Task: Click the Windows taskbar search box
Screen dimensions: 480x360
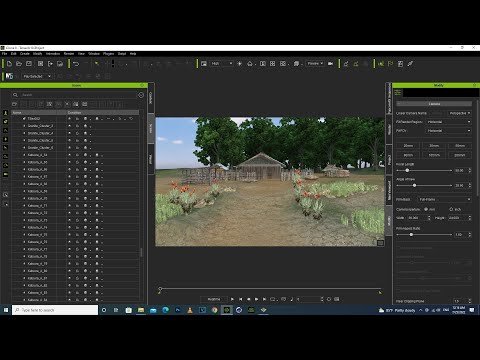Action: (55, 310)
